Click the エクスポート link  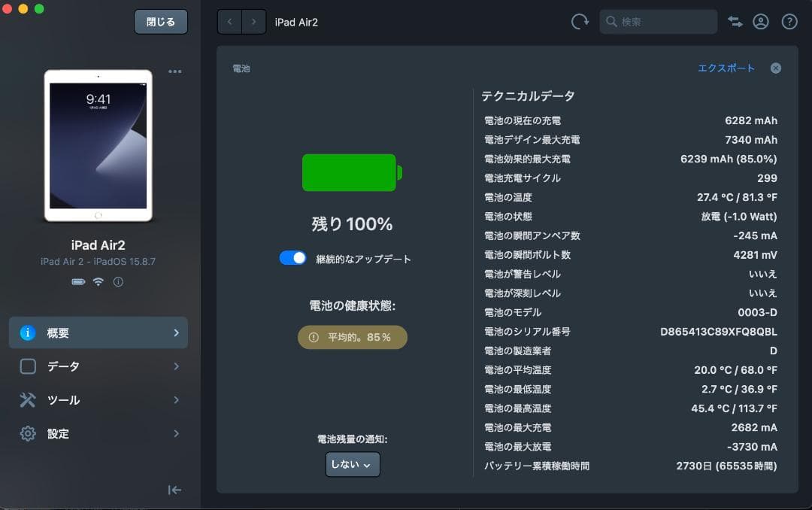[x=726, y=68]
